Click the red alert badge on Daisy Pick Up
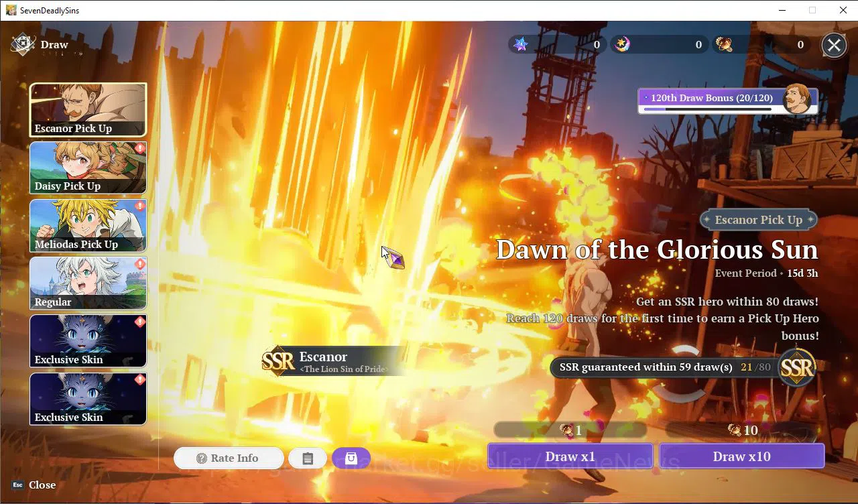The image size is (858, 504). click(x=140, y=149)
